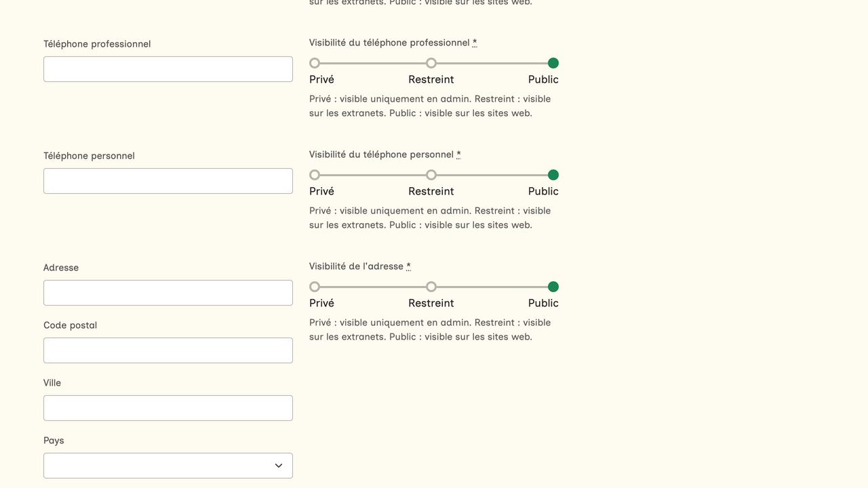Click the 'Pays' label text
Image resolution: width=868 pixels, height=488 pixels.
point(54,441)
